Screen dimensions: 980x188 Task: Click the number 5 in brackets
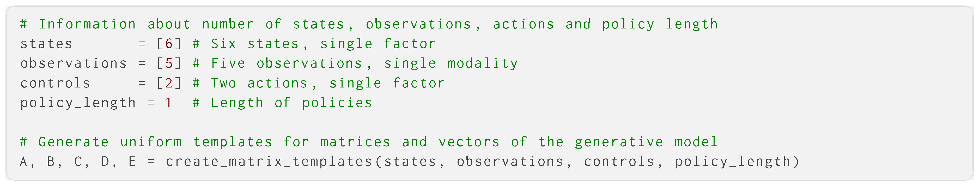[168, 63]
